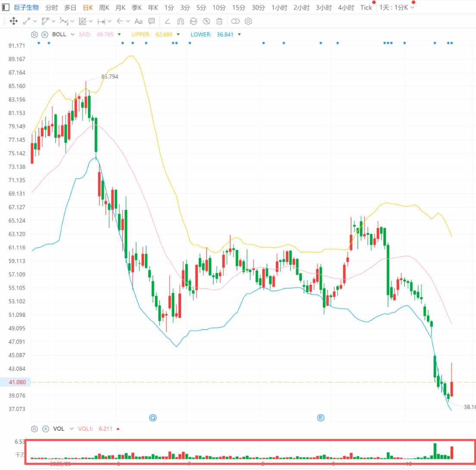Open BOLL indicator settings gear
The height and width of the screenshot is (470, 476).
34,35
